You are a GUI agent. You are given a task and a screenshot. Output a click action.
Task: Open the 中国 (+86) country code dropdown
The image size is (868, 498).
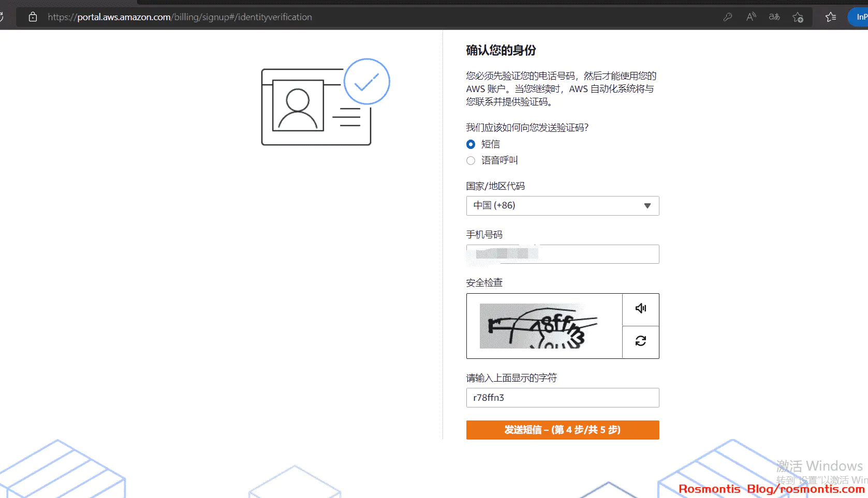pos(563,206)
